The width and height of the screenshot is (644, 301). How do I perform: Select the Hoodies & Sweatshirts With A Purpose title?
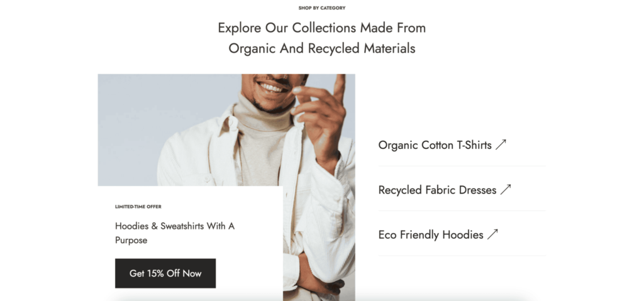click(175, 233)
